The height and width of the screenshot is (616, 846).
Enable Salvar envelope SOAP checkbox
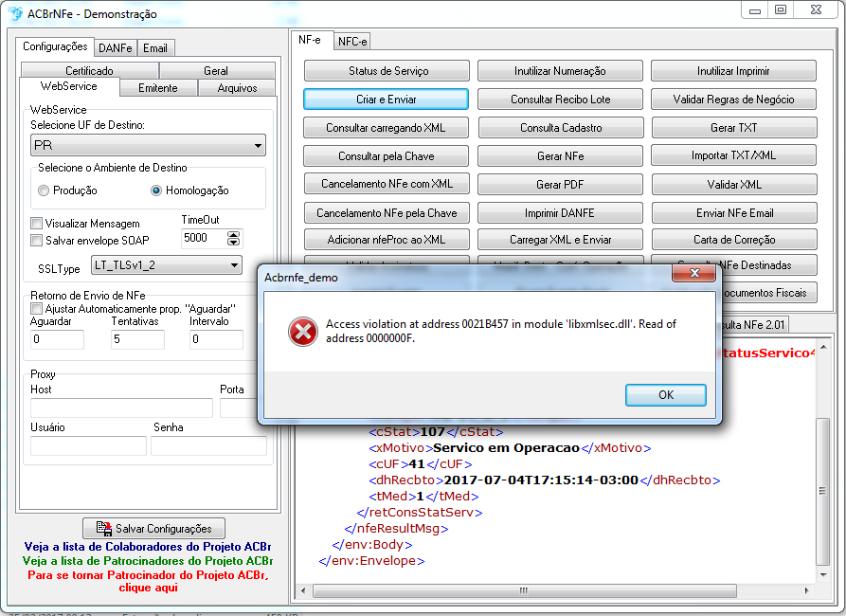[x=37, y=241]
